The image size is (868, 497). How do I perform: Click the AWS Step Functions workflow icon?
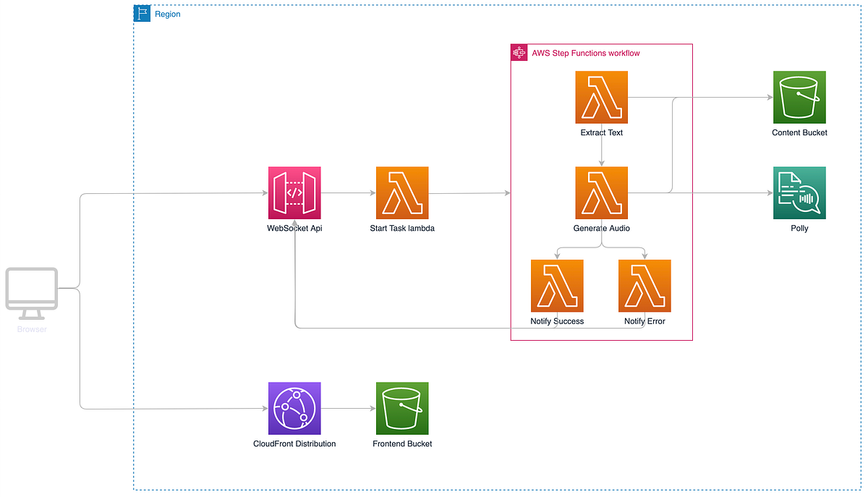[519, 52]
